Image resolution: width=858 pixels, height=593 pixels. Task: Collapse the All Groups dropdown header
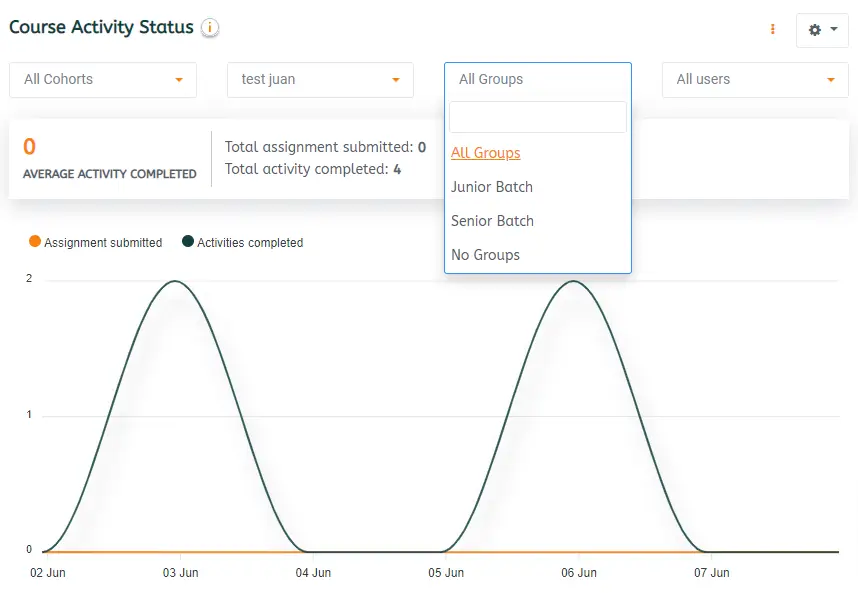coord(538,80)
